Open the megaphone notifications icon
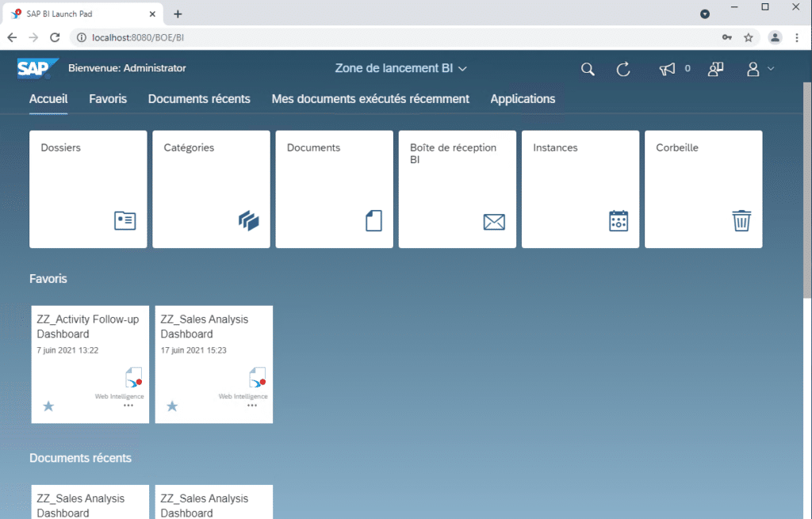812x519 pixels. point(667,69)
